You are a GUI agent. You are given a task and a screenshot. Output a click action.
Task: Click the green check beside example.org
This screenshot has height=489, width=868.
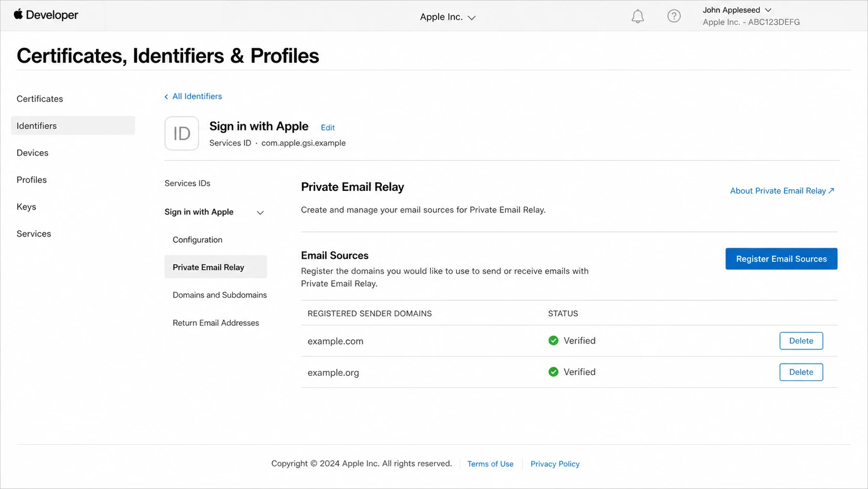pos(553,372)
